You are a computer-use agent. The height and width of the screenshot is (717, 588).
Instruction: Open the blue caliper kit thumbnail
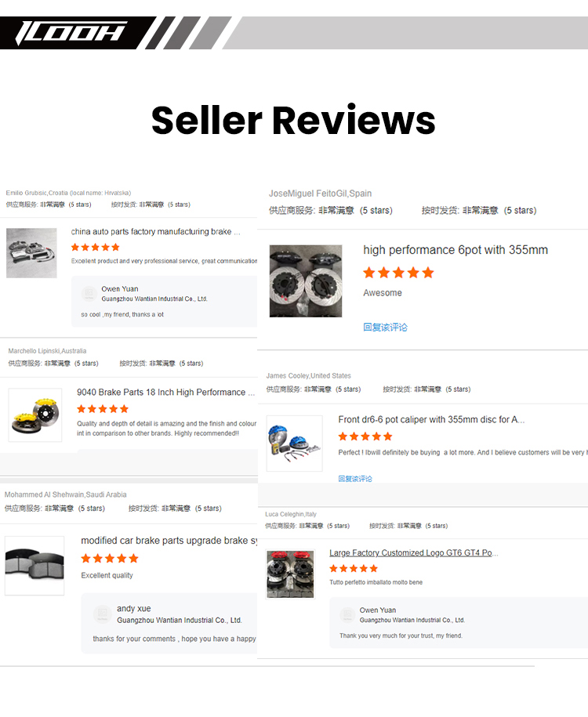[294, 443]
